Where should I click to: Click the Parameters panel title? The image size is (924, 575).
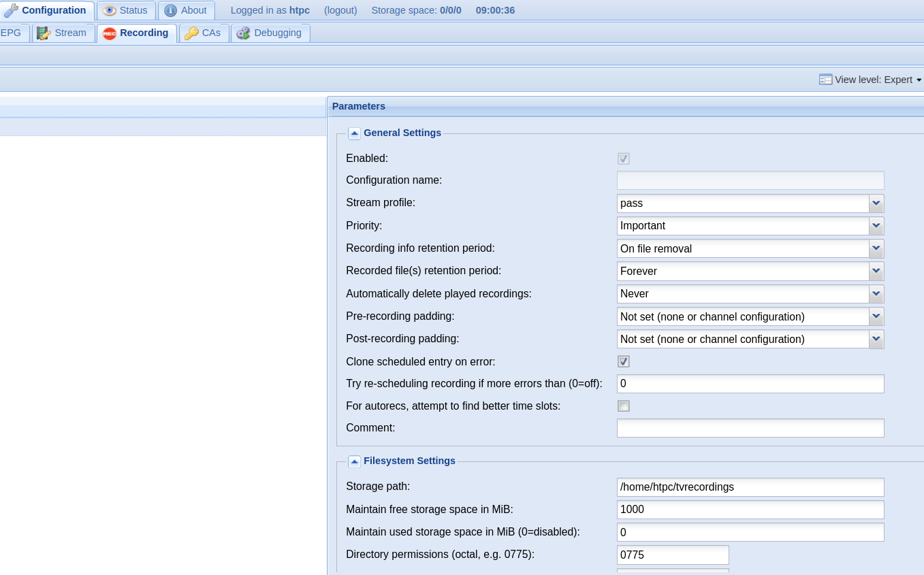pos(359,106)
